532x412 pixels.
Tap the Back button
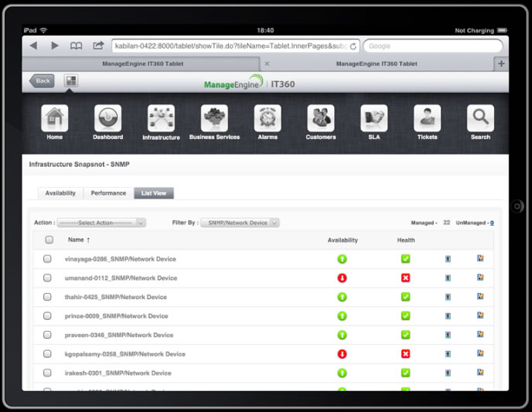[x=42, y=80]
